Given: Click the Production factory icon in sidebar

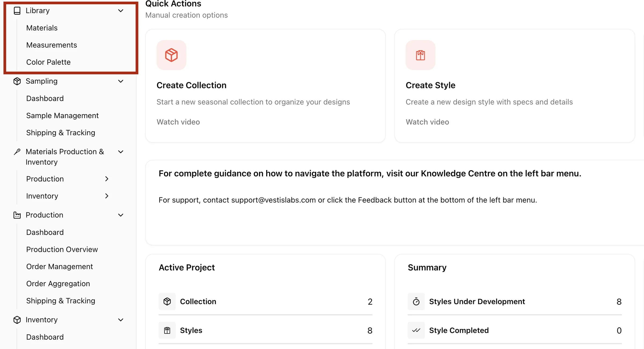Looking at the screenshot, I should [x=17, y=215].
